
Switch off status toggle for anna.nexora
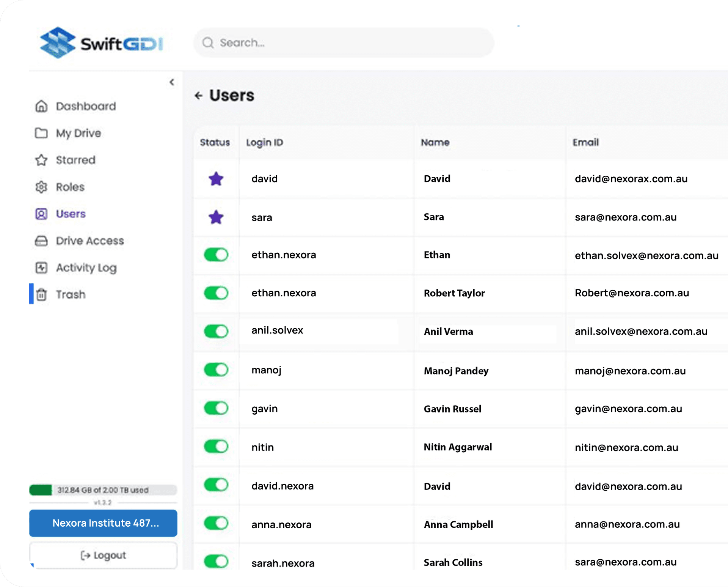(216, 523)
